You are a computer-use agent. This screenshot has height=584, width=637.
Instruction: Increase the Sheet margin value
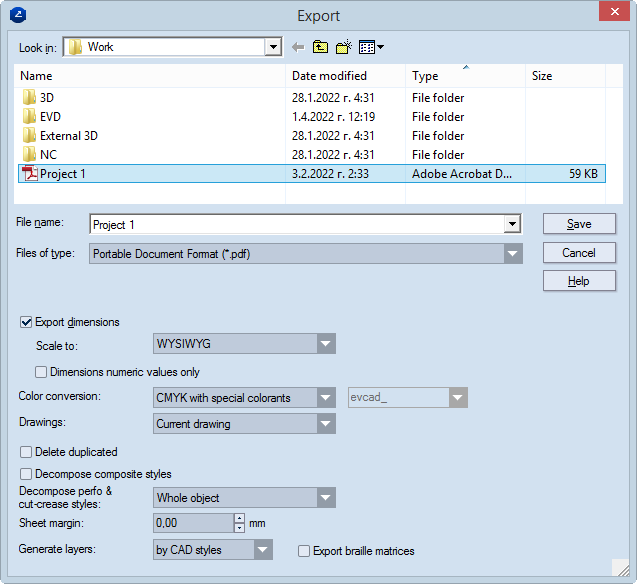tap(239, 518)
